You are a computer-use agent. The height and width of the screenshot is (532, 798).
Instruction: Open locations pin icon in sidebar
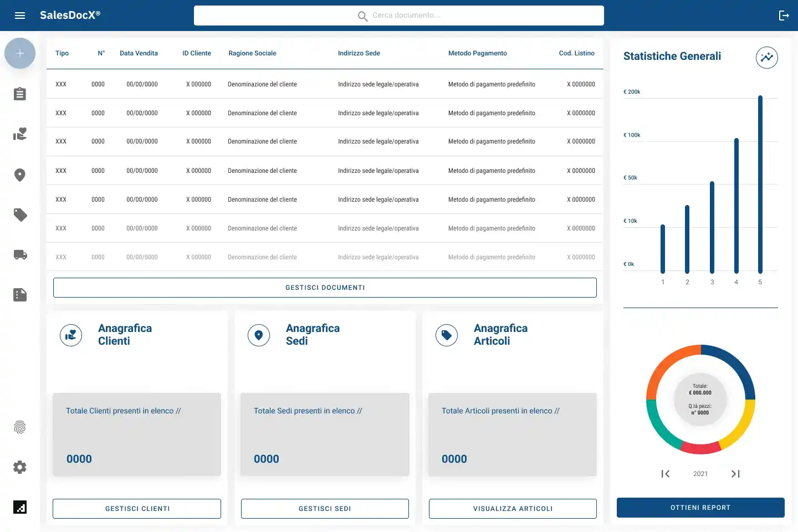[20, 175]
